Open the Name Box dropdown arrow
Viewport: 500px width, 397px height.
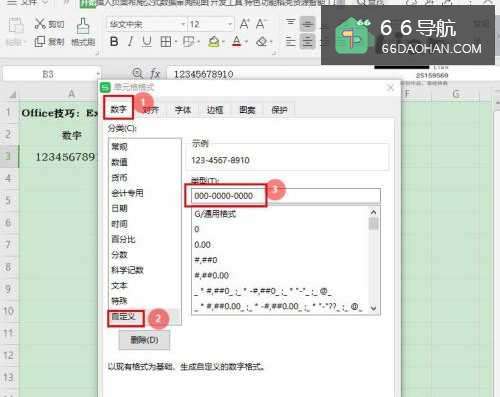(98, 74)
